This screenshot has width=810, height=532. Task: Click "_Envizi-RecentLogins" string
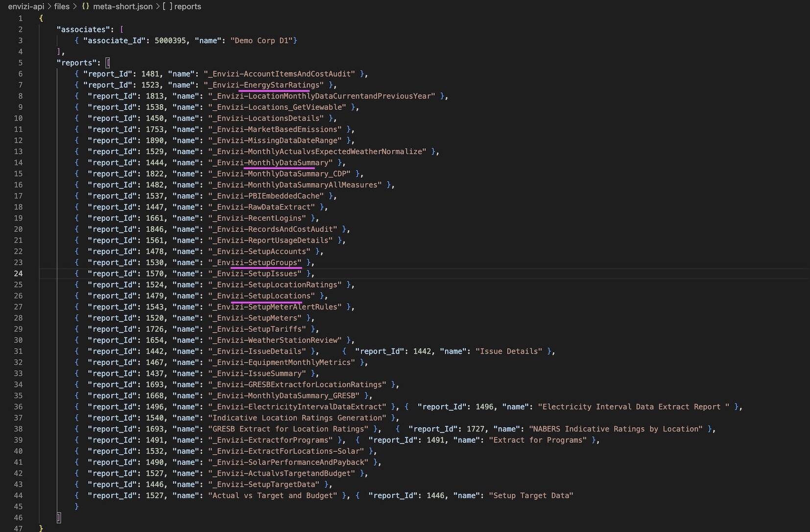pyautogui.click(x=257, y=218)
